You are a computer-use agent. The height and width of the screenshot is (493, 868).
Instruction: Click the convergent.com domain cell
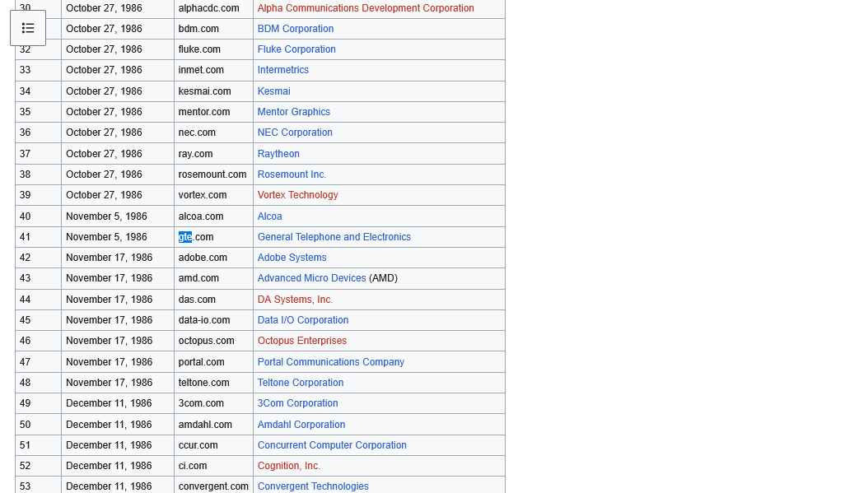(x=213, y=486)
